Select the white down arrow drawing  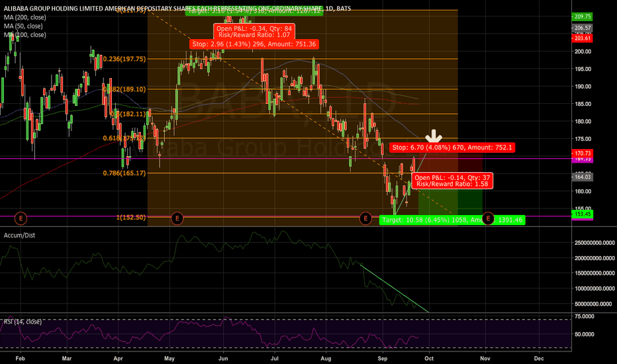pyautogui.click(x=434, y=136)
